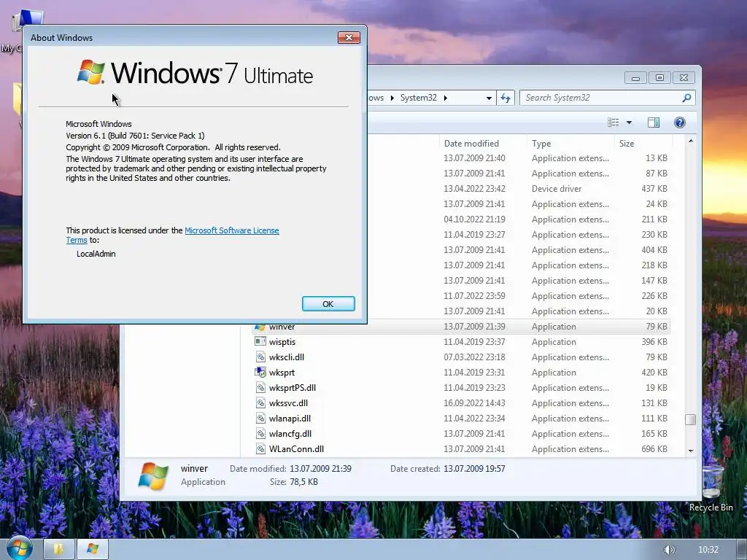The width and height of the screenshot is (747, 560).
Task: Click the wksprt file icon
Action: (260, 373)
